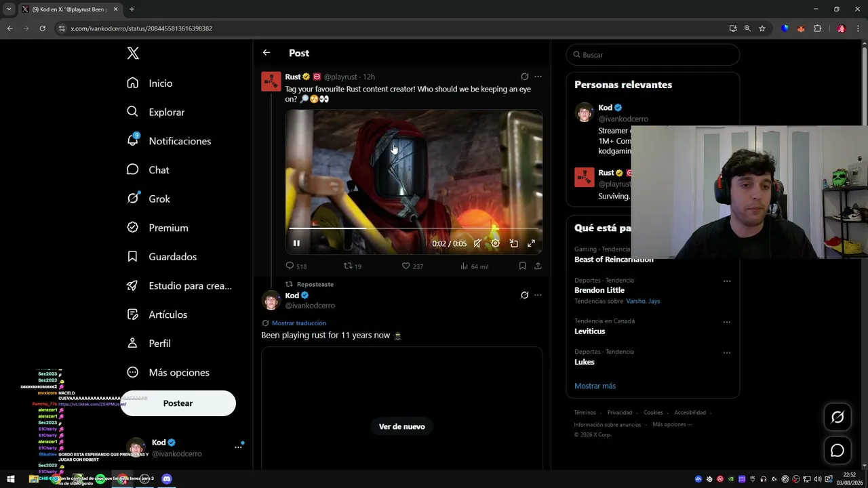Open the Perfil icon in sidebar
868x488 pixels.
click(x=133, y=344)
